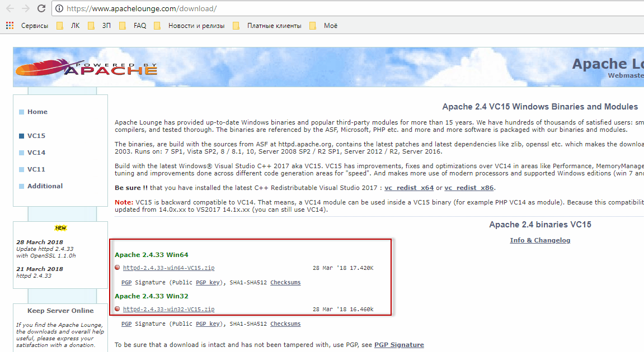The image size is (644, 352).
Task: Click the "Apache 2.4.33 Win64" heading
Action: 152,255
